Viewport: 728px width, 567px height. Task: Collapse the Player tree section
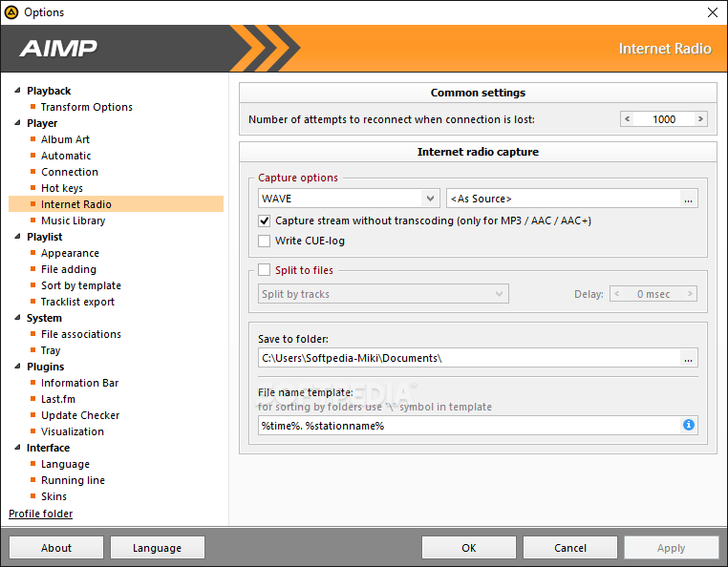point(17,123)
